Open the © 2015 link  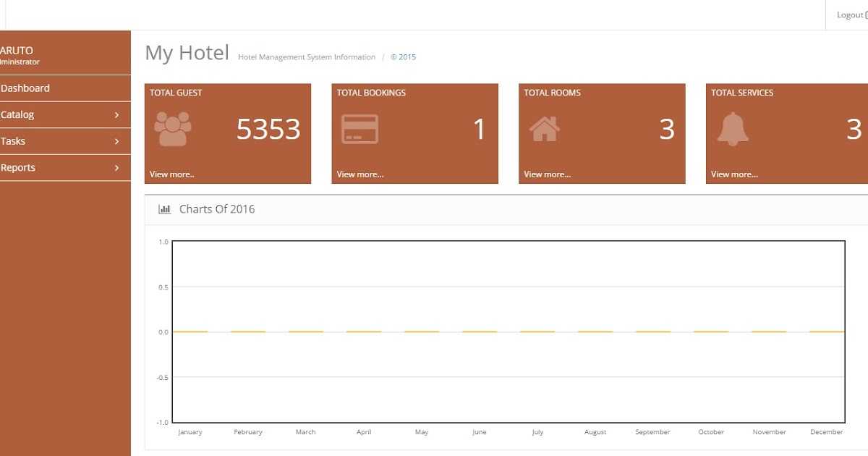pos(403,56)
